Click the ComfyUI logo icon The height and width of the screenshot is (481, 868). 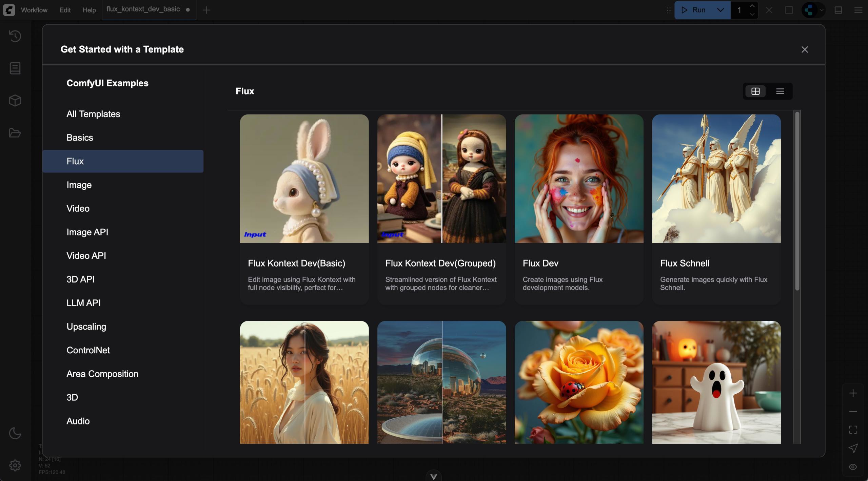(x=9, y=10)
